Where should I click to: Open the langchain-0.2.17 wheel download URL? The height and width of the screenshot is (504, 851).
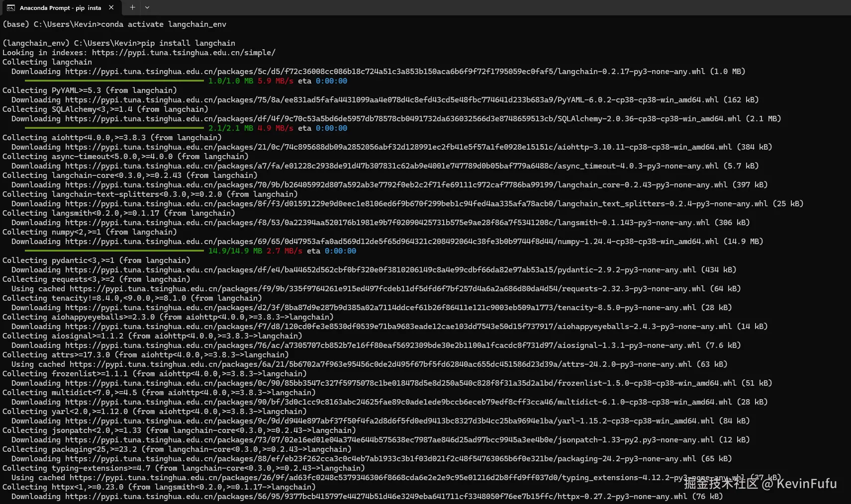pos(385,72)
